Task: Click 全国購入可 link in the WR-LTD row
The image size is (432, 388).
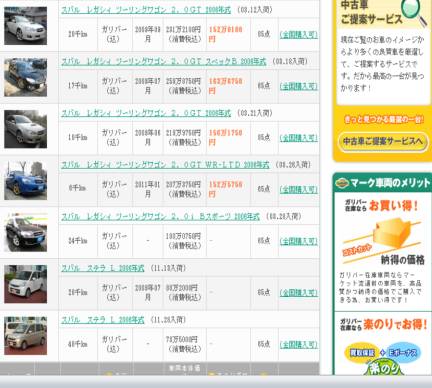Action: click(299, 190)
